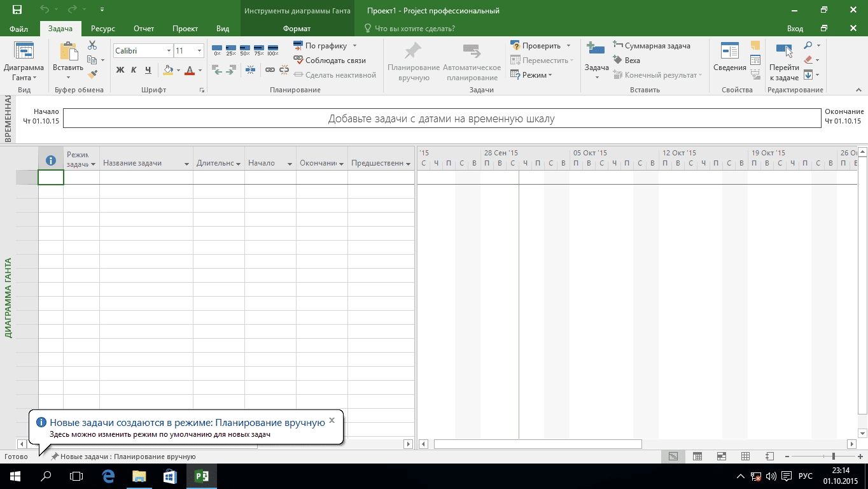Switch to Resource Sheet view in status bar
Image resolution: width=868 pixels, height=489 pixels.
746,457
